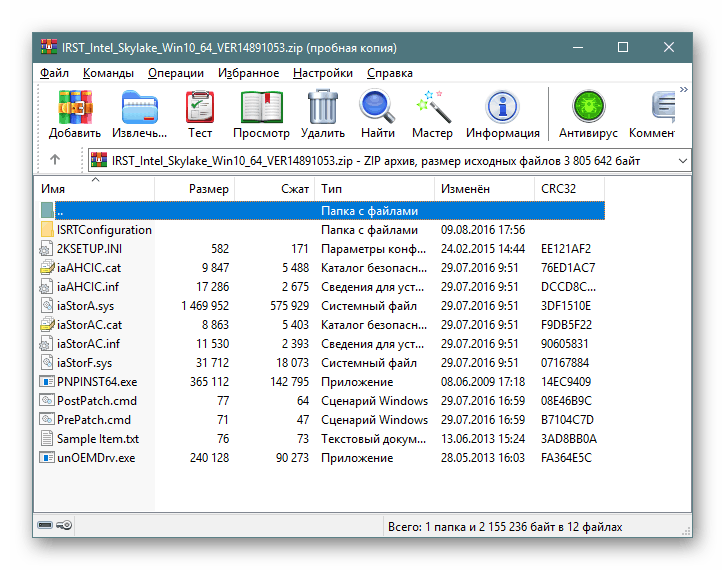This screenshot has height=570, width=725.
Task: Click the file name unOEMDrv.exe
Action: tap(96, 458)
